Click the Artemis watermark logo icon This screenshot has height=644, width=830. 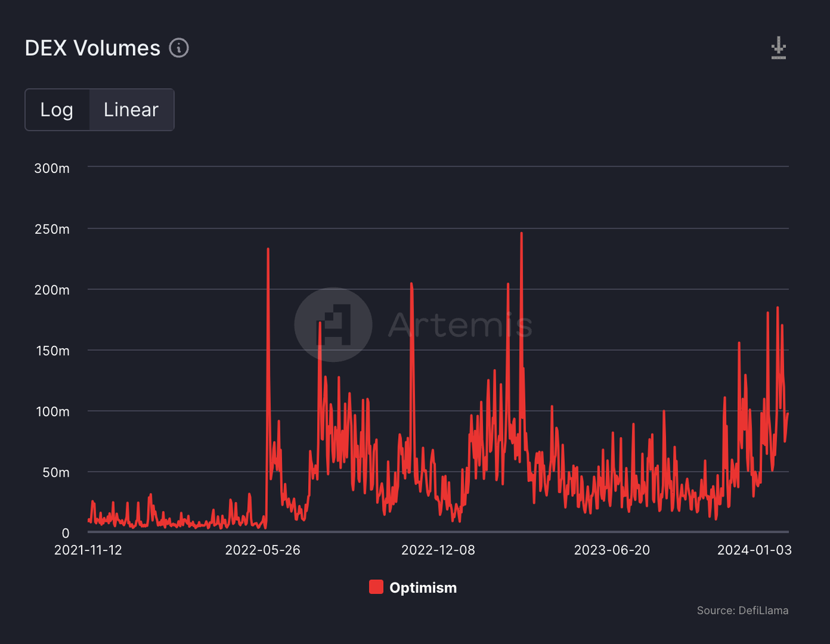(x=333, y=324)
